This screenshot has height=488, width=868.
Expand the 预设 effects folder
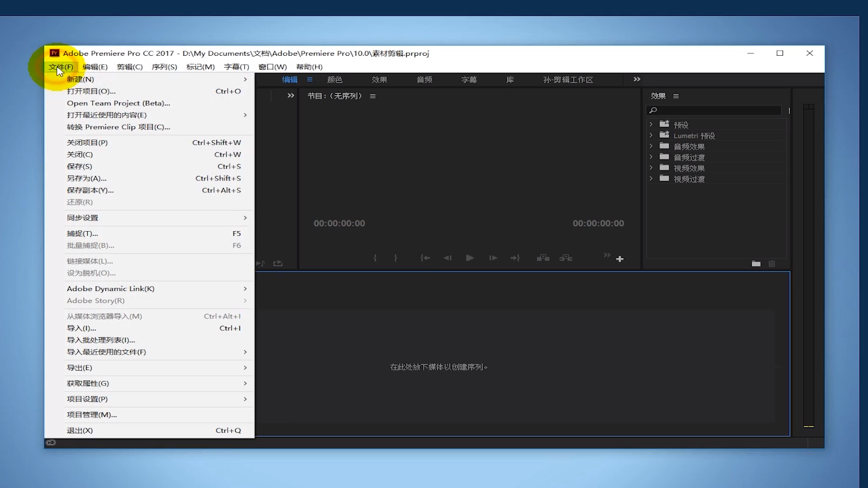pos(651,124)
